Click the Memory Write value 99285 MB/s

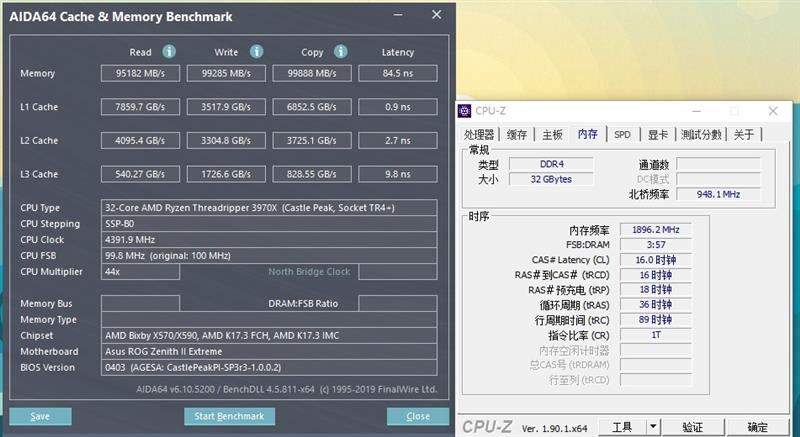226,73
